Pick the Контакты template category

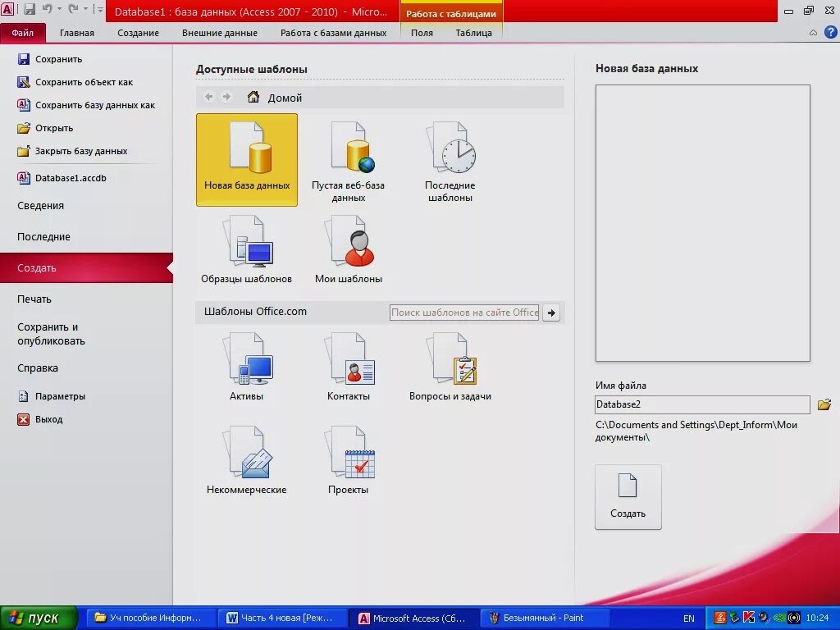348,367
